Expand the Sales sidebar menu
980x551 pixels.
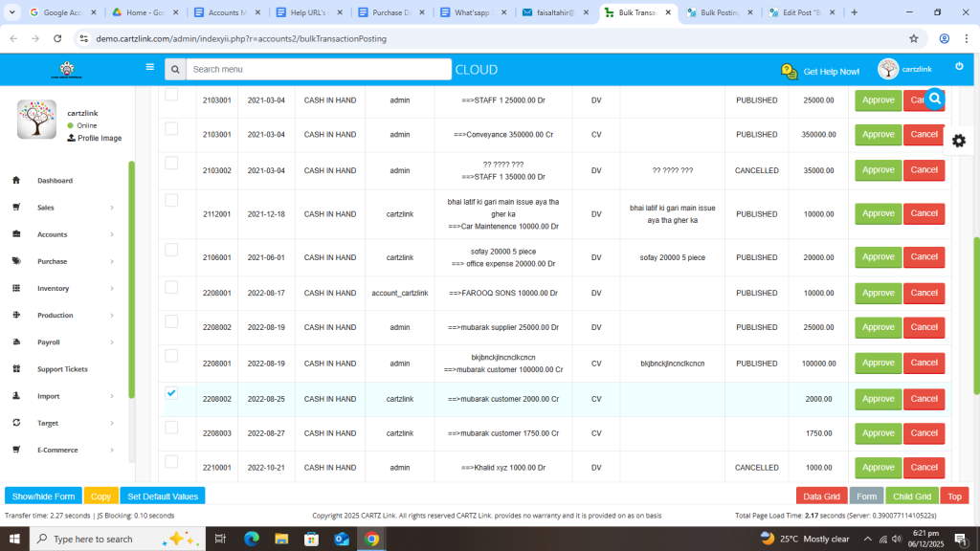click(111, 208)
